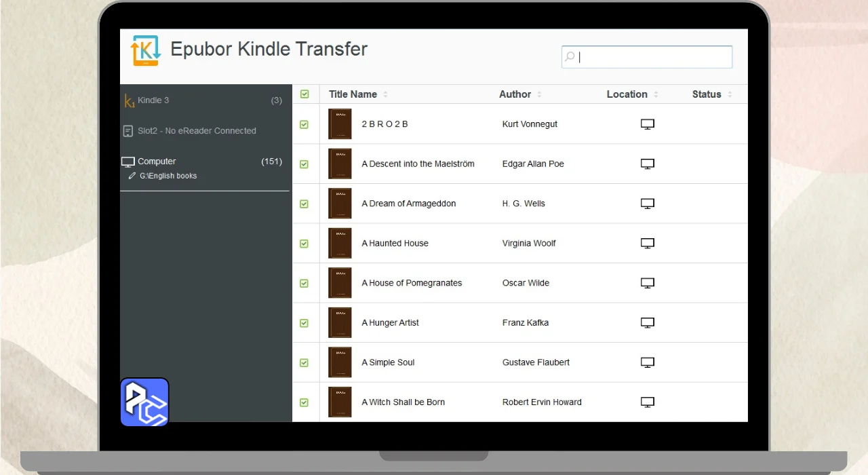Viewport: 868px width, 475px height.
Task: Click title text A Witch Shall be Born
Action: click(x=403, y=402)
